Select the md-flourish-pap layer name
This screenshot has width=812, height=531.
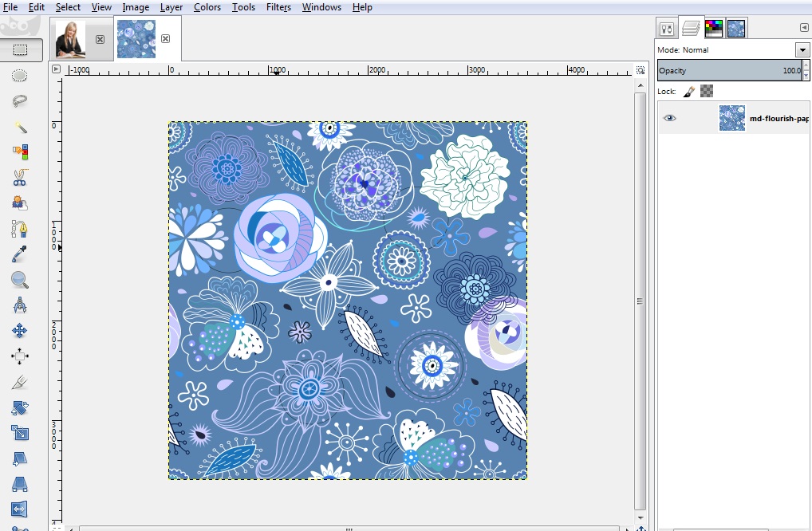[778, 119]
